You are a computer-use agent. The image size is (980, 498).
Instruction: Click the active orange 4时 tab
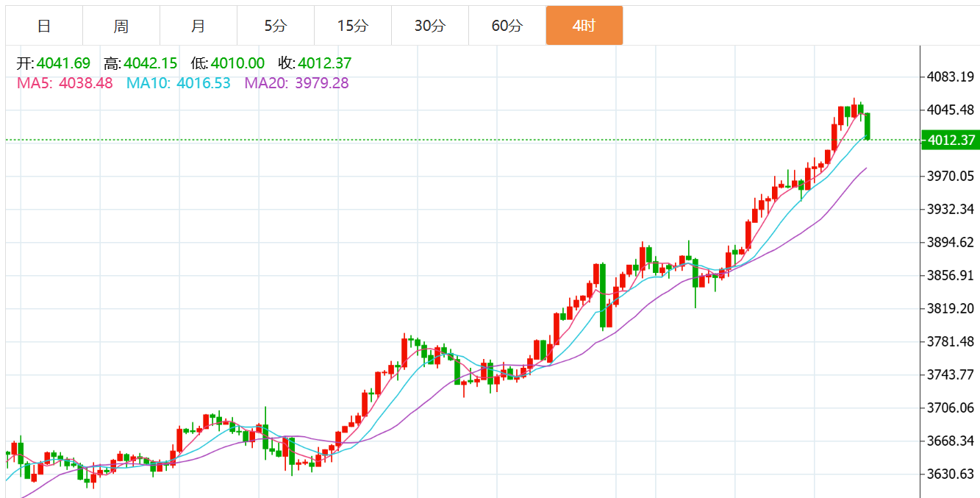coord(584,26)
